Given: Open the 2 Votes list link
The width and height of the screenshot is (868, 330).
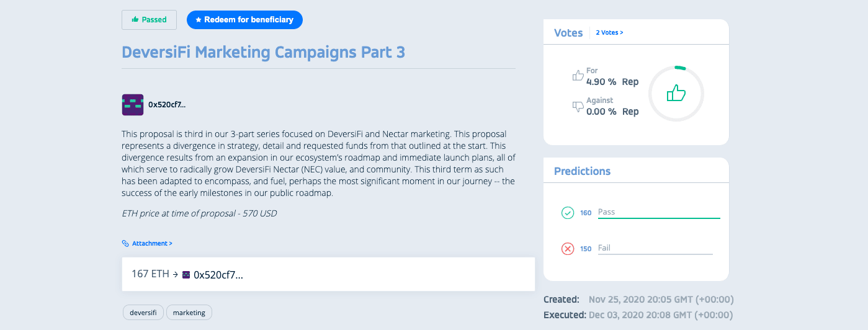Looking at the screenshot, I should coord(609,32).
